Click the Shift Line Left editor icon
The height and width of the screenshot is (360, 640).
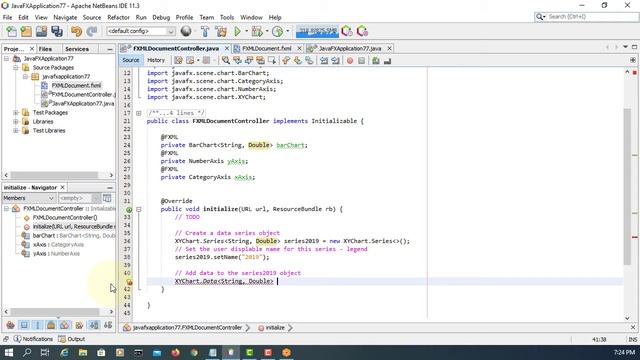[x=324, y=60]
